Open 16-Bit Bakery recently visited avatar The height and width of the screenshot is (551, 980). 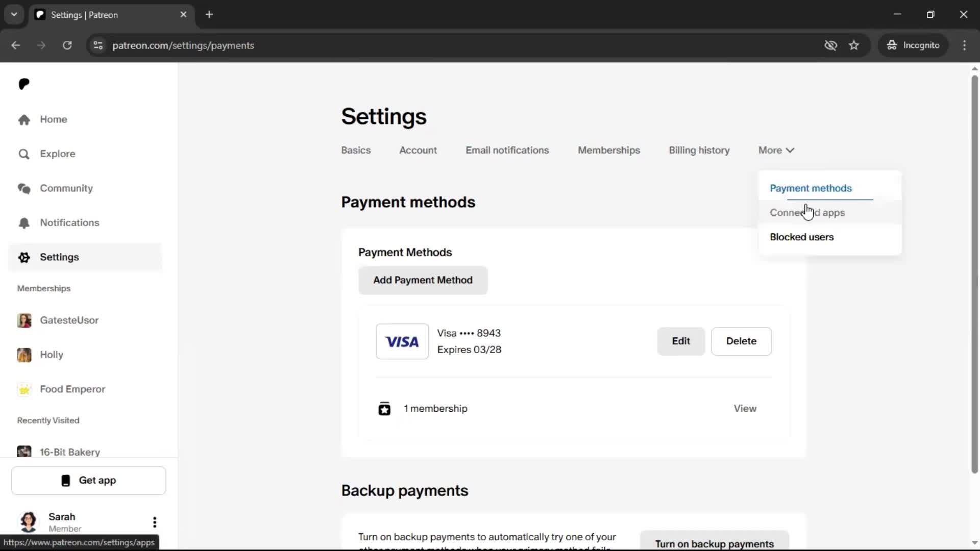tap(24, 452)
